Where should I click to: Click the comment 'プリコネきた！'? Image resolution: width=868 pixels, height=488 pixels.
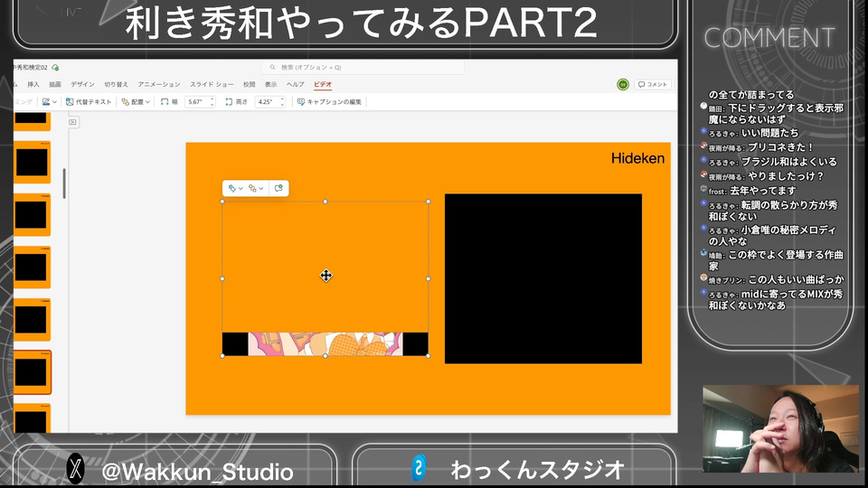pyautogui.click(x=780, y=147)
